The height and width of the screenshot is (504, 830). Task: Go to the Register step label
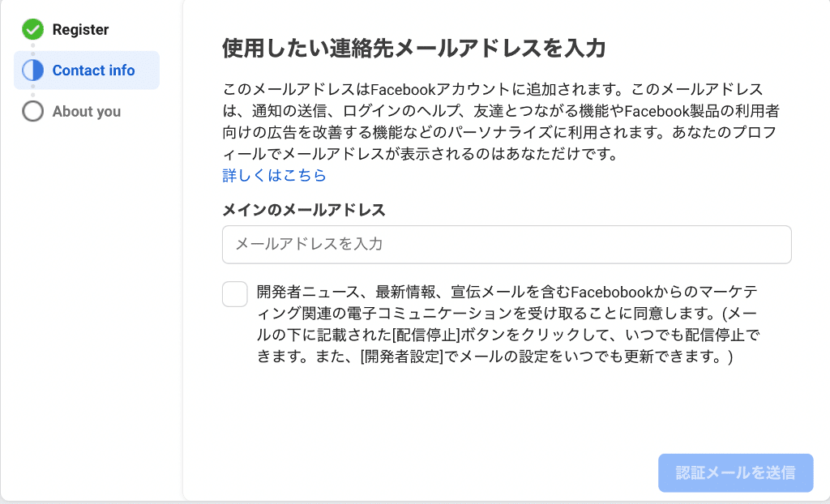tap(80, 30)
